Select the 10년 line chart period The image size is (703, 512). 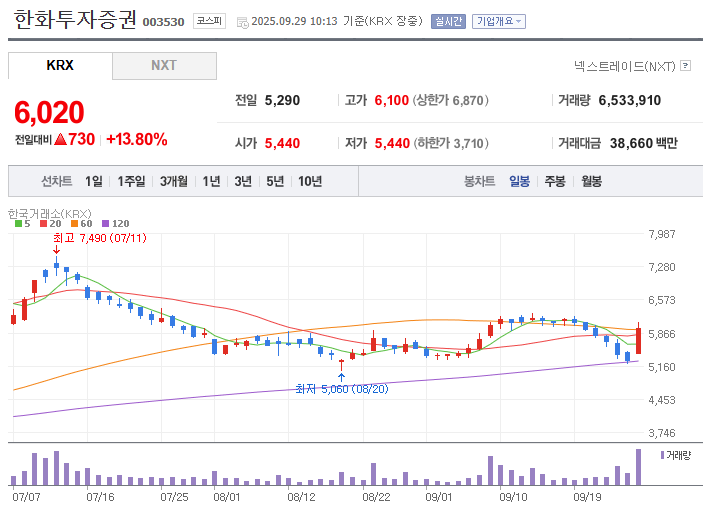(310, 181)
